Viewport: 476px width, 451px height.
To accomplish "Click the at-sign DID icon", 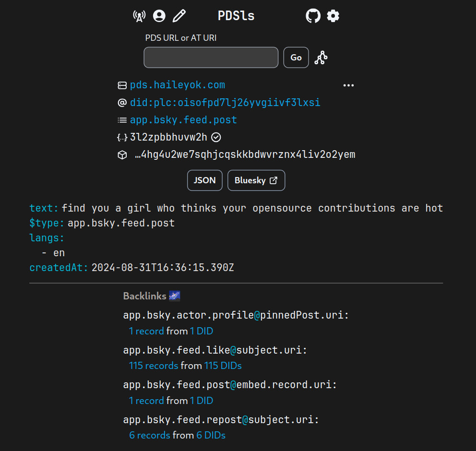I will click(122, 103).
